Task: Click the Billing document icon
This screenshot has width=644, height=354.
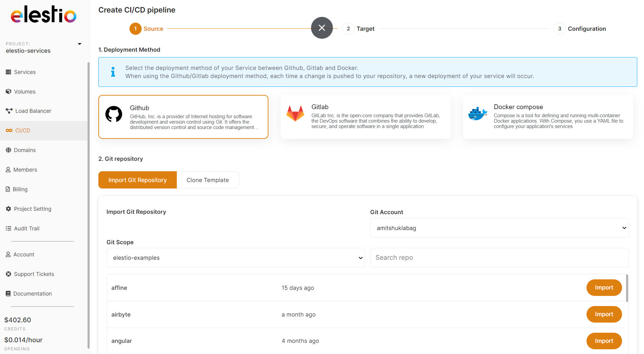Action: tap(8, 189)
